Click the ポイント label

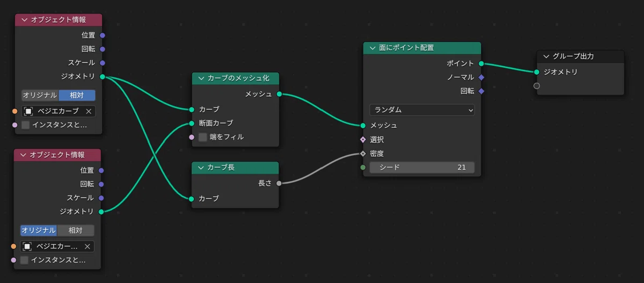[460, 63]
